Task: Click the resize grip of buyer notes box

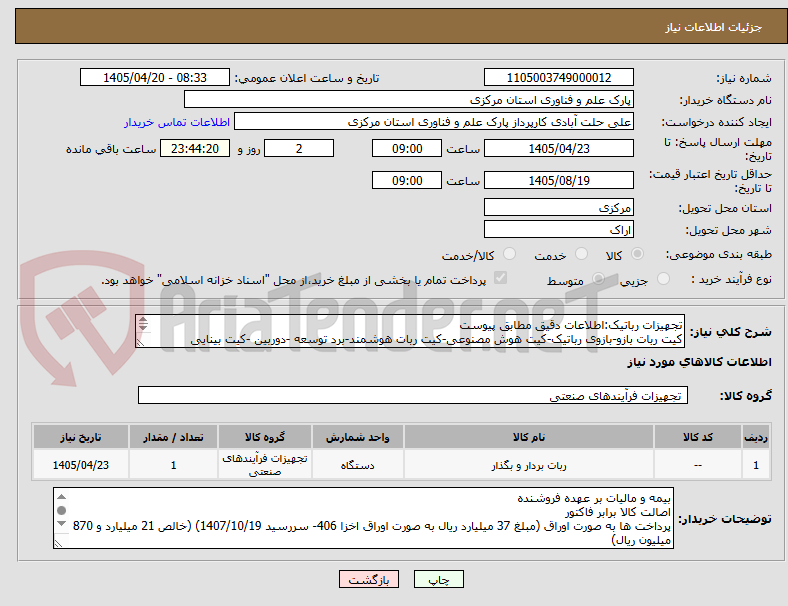Action: click(x=59, y=543)
